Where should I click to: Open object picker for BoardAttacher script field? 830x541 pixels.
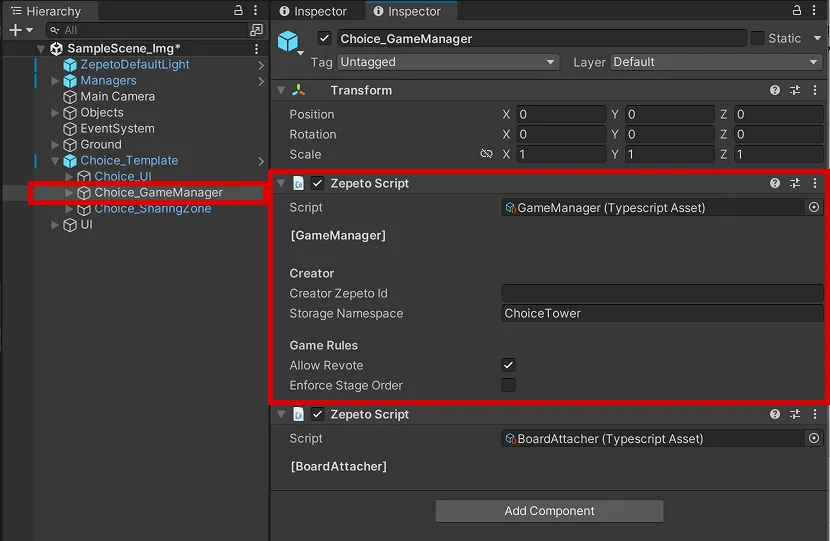(814, 438)
